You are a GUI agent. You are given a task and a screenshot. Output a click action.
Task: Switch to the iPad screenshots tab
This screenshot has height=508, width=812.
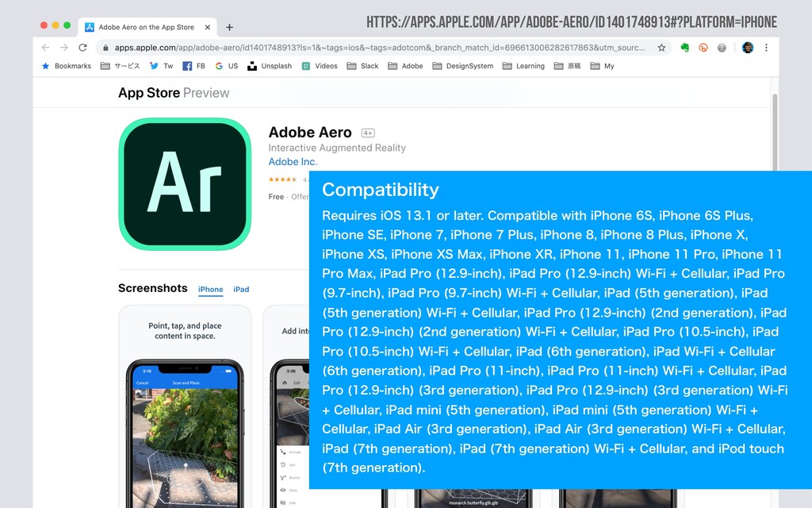pos(241,289)
